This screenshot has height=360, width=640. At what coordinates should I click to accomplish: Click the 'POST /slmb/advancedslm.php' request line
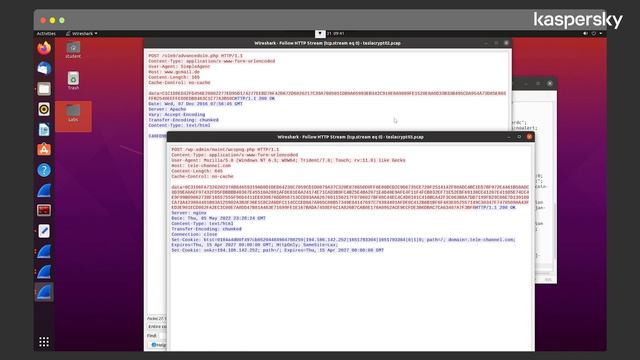(196, 56)
